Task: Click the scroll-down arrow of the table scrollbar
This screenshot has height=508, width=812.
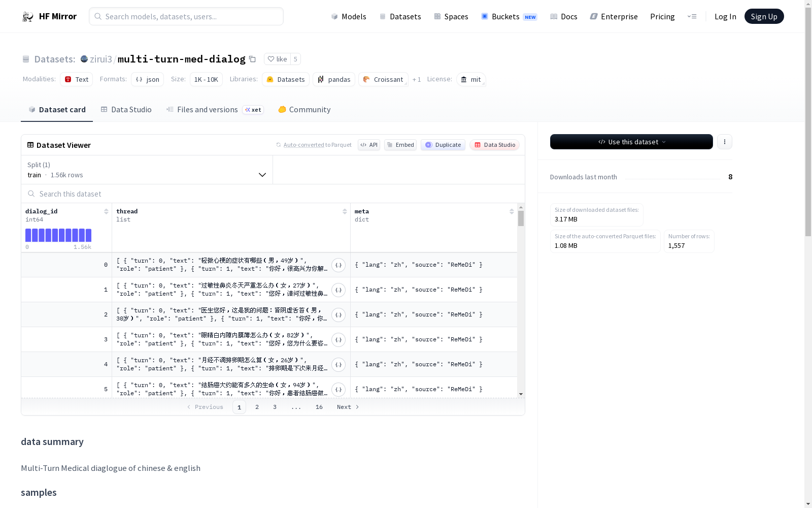Action: pos(521,394)
